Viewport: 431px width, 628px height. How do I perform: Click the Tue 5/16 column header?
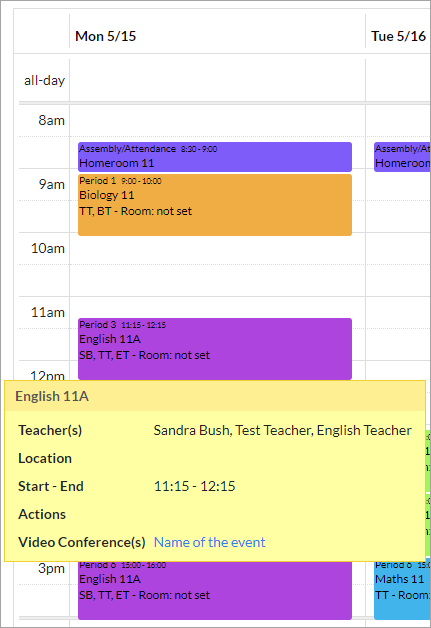pos(399,36)
